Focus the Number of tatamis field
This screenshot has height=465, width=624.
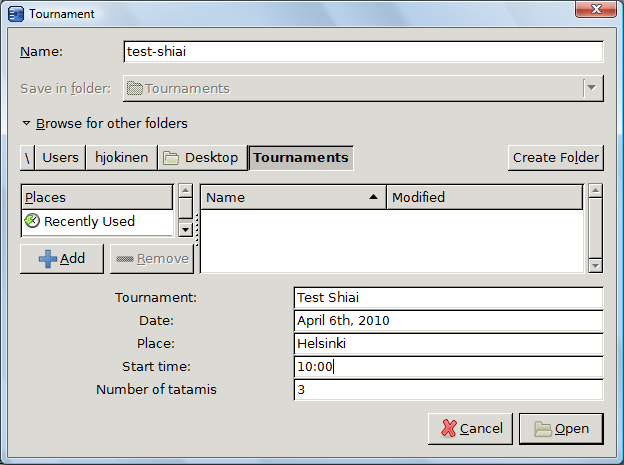pyautogui.click(x=448, y=390)
